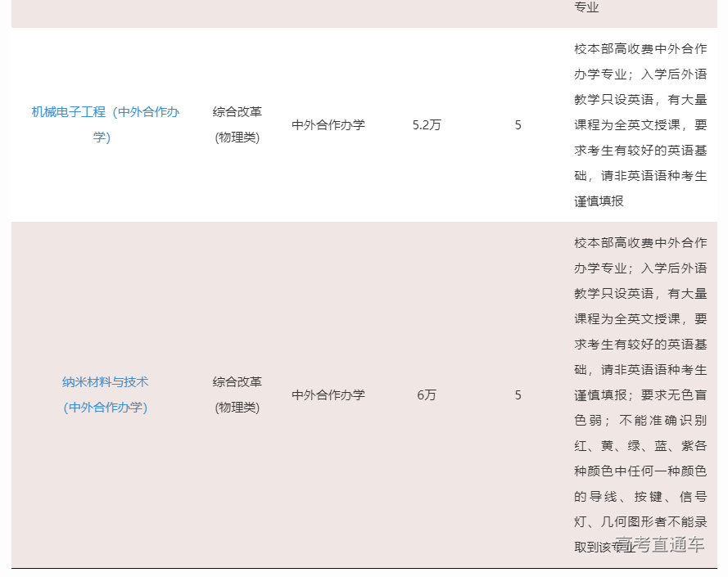The width and height of the screenshot is (728, 577).
Task: Click the 高考直通车 watermark
Action: (660, 545)
